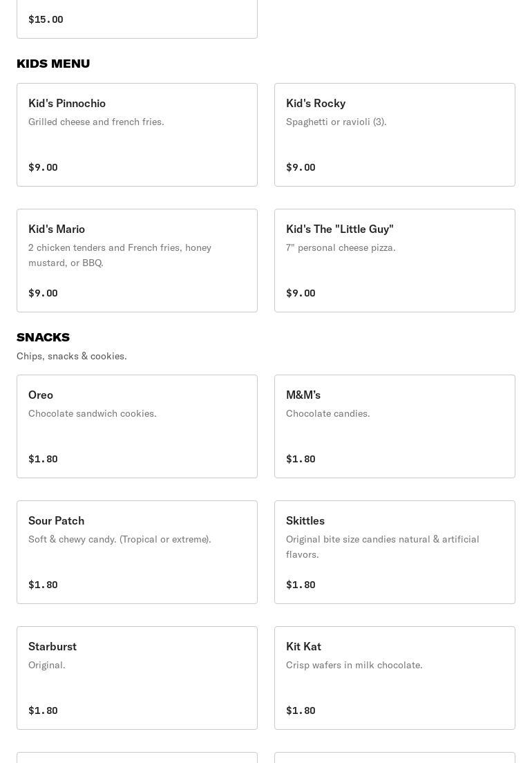The height and width of the screenshot is (763, 532).
Task: Click the "Chips, snacks & cookies" description
Action: (x=71, y=356)
